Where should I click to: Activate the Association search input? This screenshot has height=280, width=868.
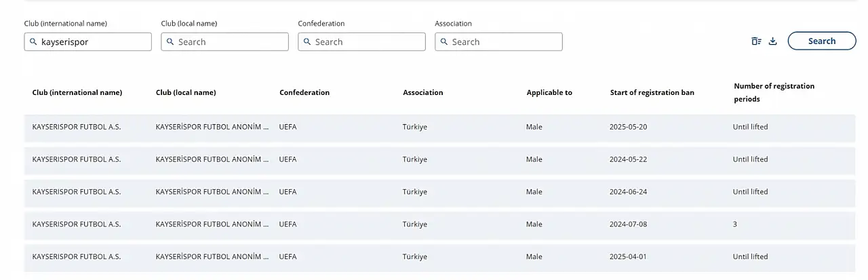(x=505, y=42)
